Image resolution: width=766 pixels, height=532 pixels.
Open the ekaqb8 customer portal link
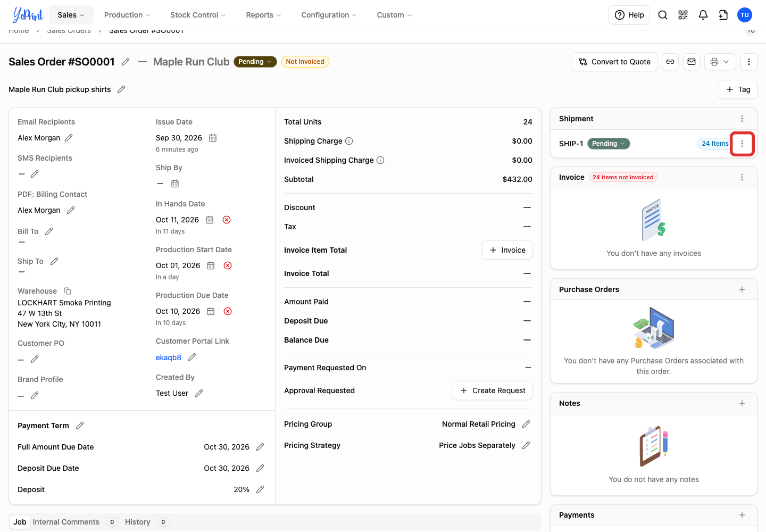point(169,358)
